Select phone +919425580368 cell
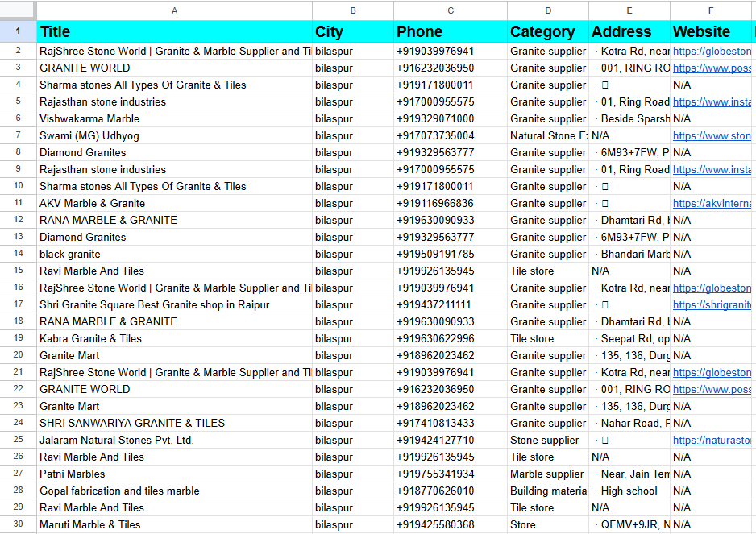 (x=451, y=524)
